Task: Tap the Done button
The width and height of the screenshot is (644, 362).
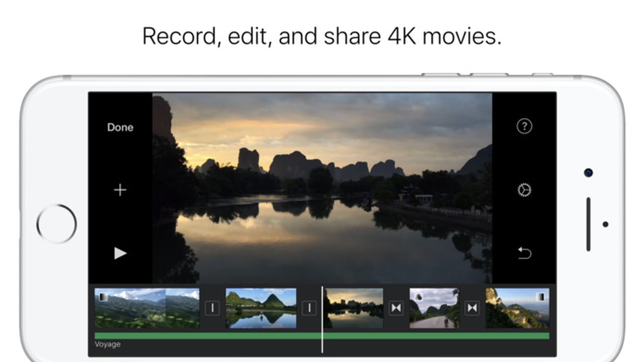Action: 120,128
